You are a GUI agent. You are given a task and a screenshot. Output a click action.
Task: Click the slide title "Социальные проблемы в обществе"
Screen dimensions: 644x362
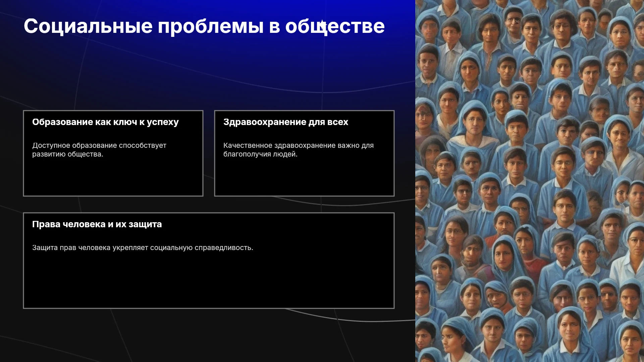[204, 26]
